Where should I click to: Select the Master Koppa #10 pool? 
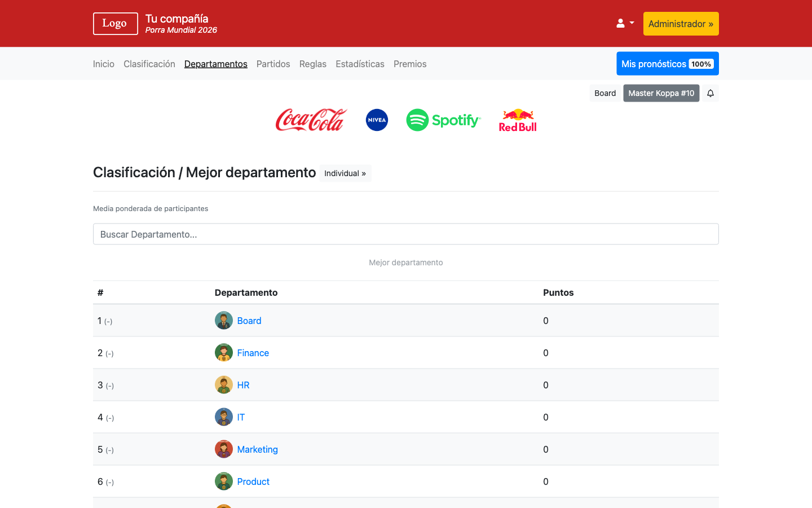pos(661,93)
